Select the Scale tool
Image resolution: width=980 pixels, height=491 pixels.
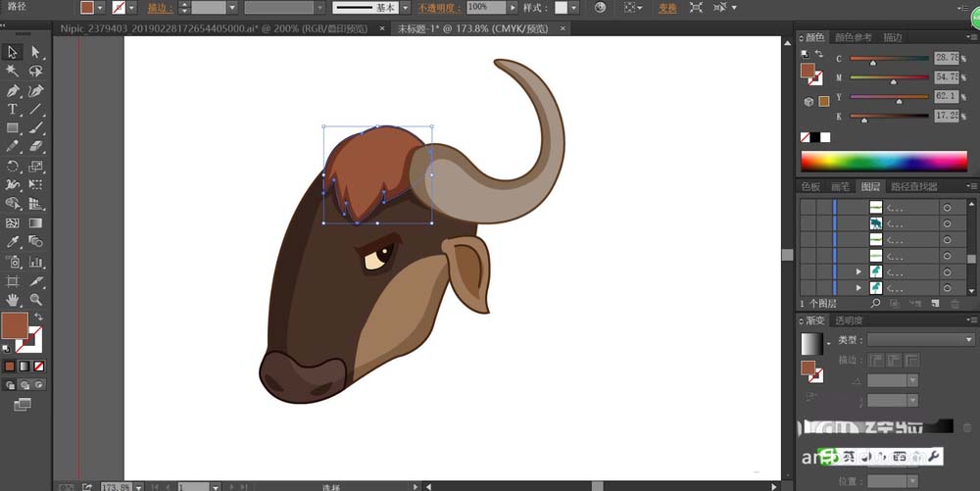click(35, 166)
